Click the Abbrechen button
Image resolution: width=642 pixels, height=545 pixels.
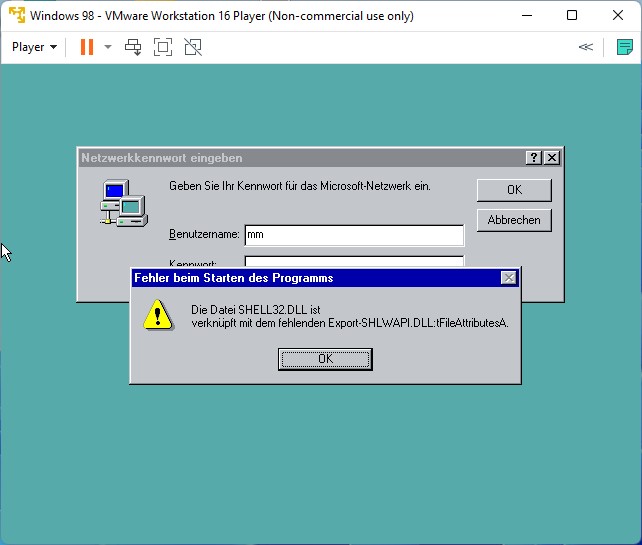(514, 220)
